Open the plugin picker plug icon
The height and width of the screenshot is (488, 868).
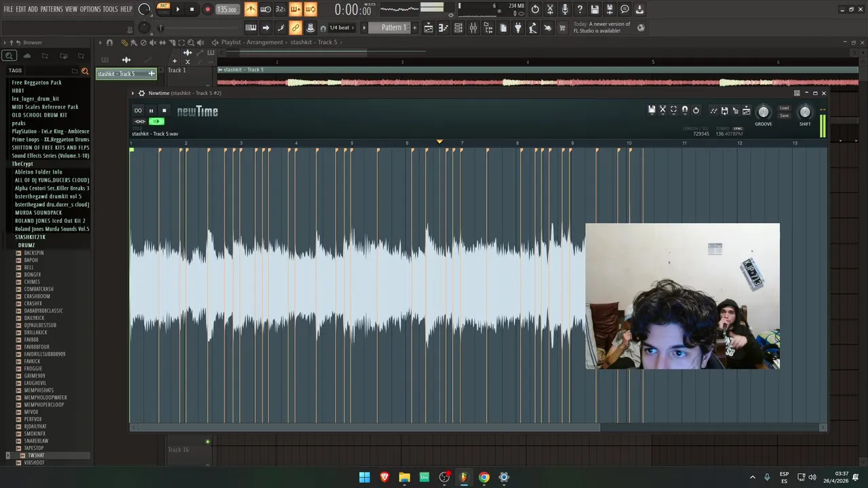tap(518, 28)
